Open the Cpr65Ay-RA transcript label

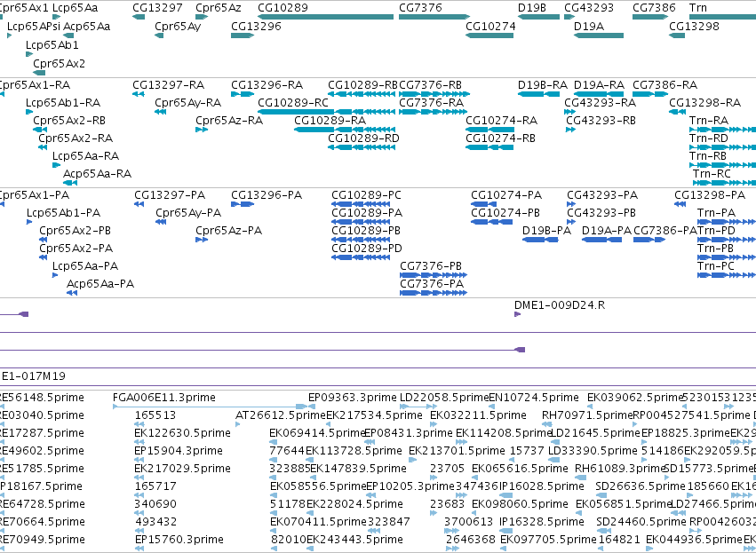click(x=187, y=103)
